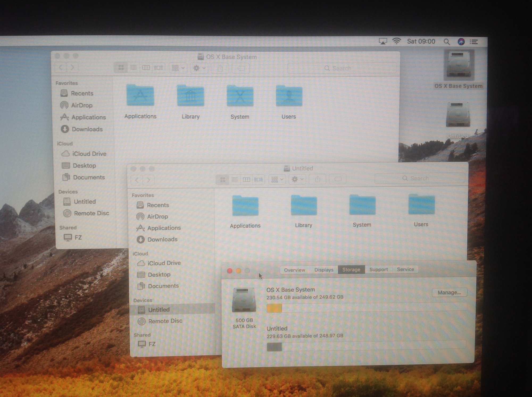Image resolution: width=532 pixels, height=397 pixels.
Task: Open System folder in OS X Base System window
Action: [x=240, y=96]
